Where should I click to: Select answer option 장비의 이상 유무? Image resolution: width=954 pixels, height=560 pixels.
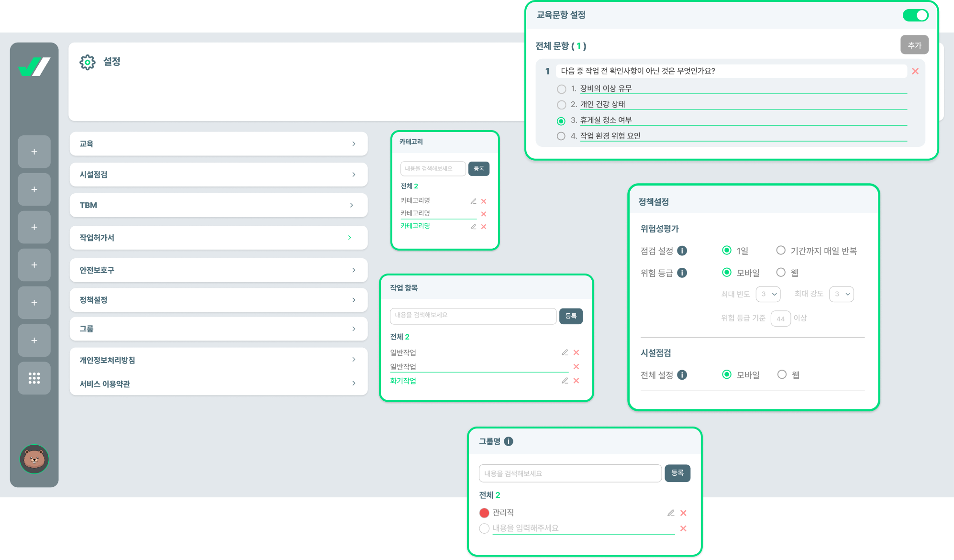pyautogui.click(x=561, y=89)
